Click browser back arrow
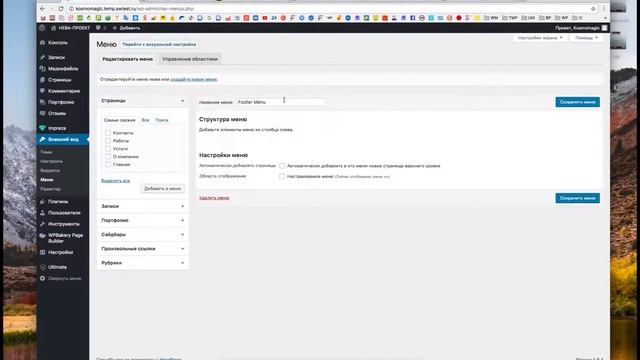This screenshot has width=640, height=360. coord(43,9)
